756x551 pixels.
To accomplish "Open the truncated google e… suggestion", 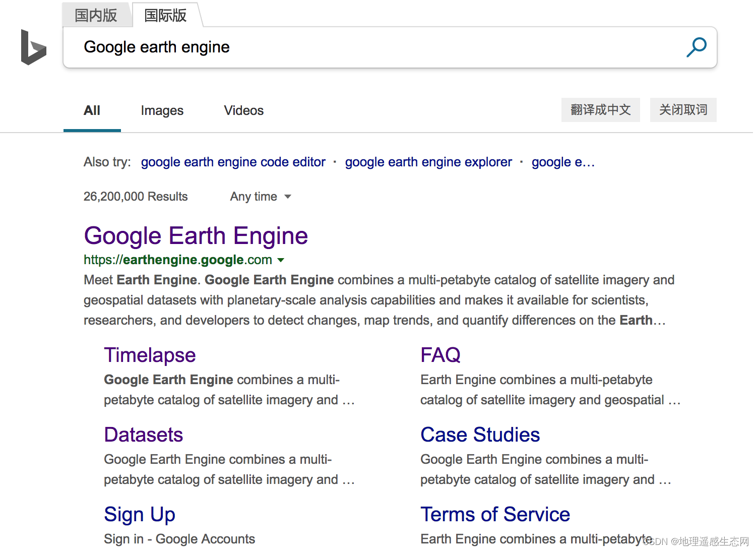I will click(x=563, y=162).
